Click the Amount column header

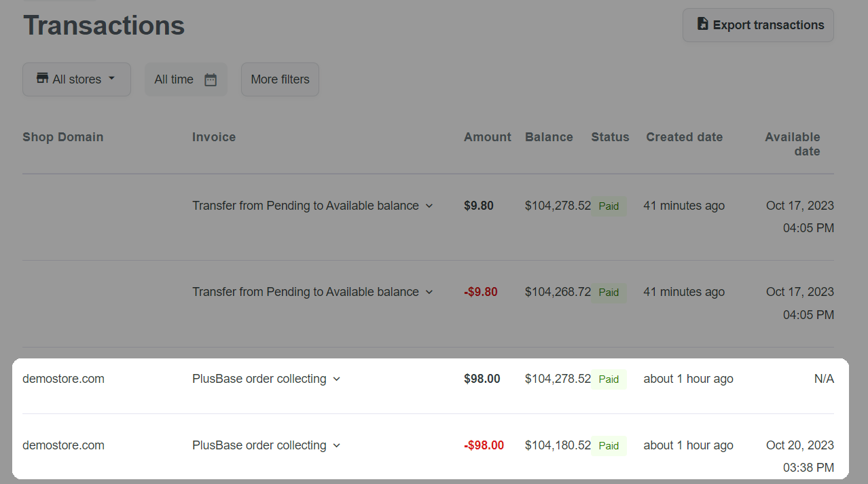487,137
